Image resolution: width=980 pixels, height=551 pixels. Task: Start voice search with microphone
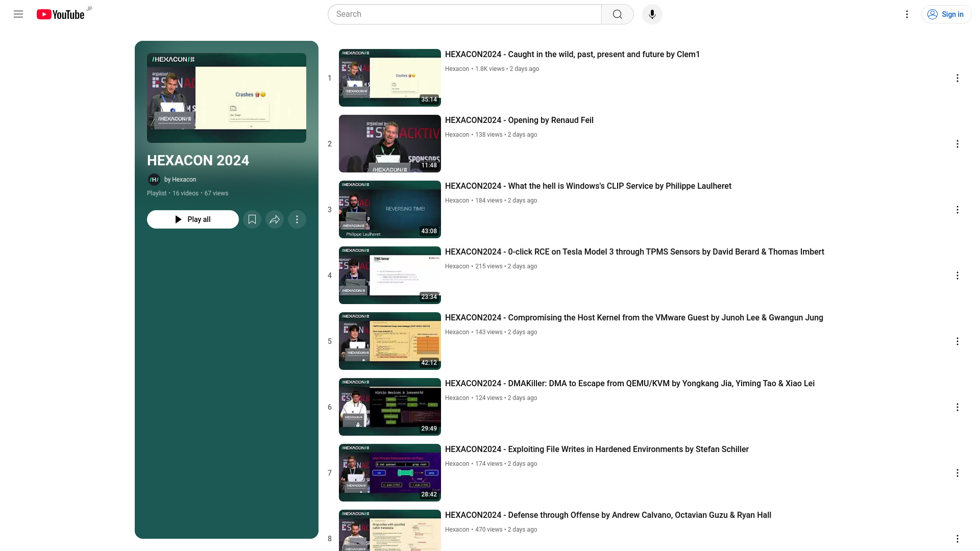tap(652, 14)
